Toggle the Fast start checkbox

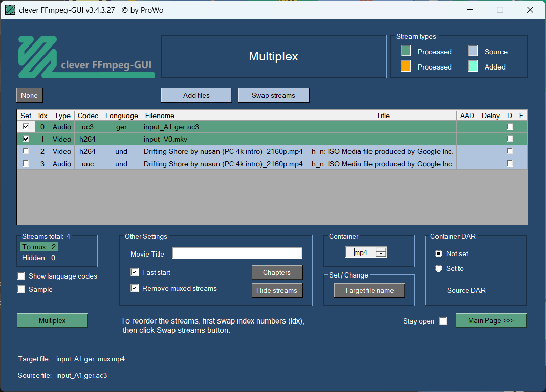coord(135,272)
